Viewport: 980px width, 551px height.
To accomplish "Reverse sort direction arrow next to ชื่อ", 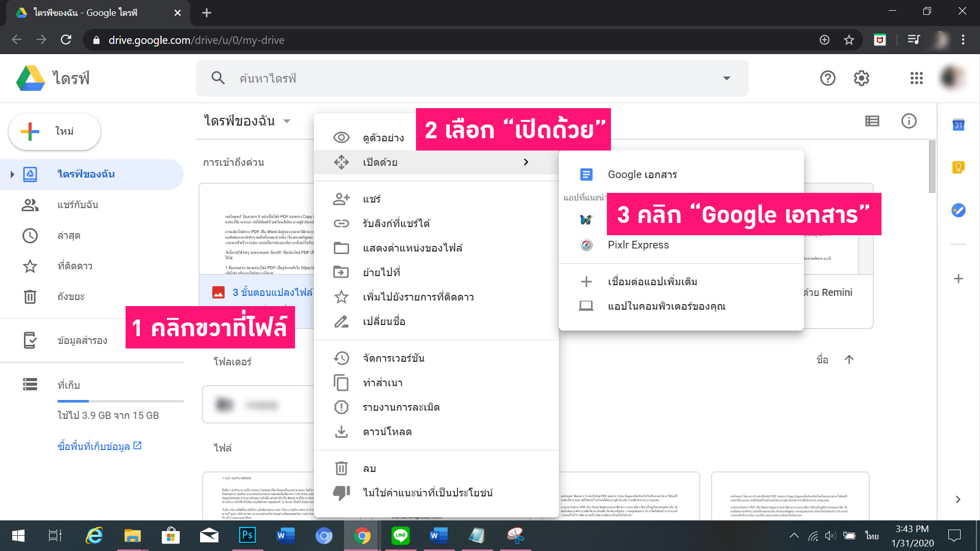I will pos(849,360).
